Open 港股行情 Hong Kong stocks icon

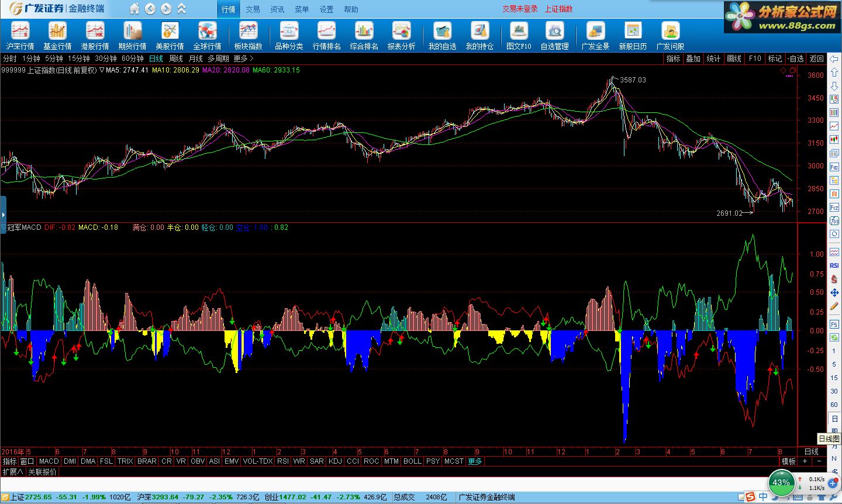pyautogui.click(x=95, y=36)
